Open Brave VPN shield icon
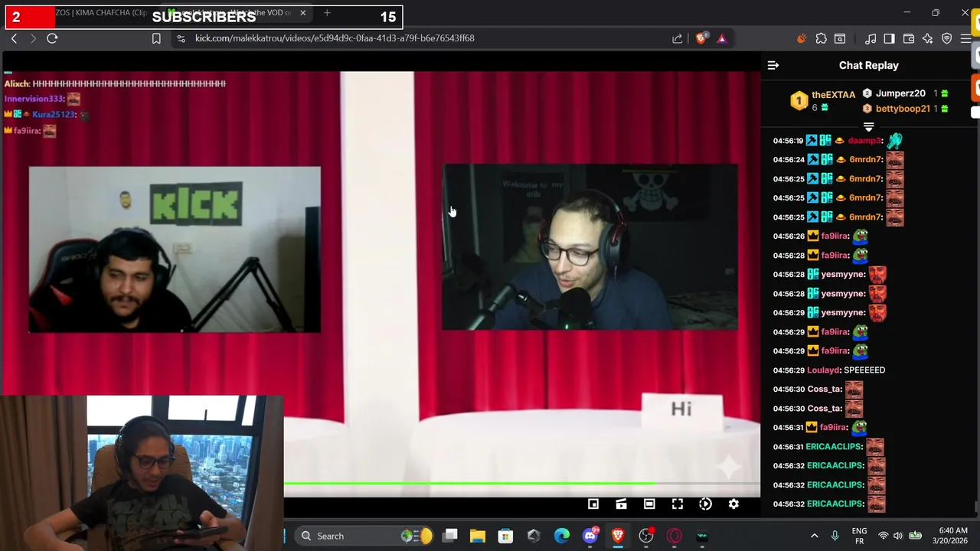 tap(947, 38)
